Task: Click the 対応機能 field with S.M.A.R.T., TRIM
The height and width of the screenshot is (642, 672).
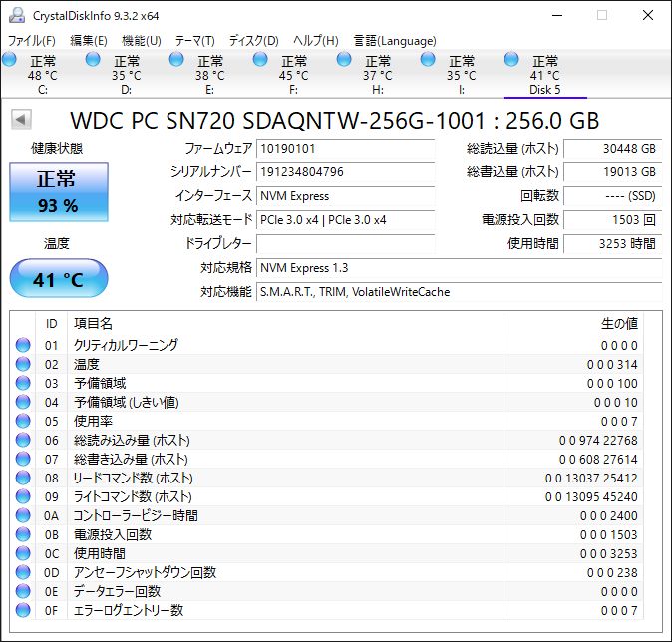Action: [x=460, y=292]
